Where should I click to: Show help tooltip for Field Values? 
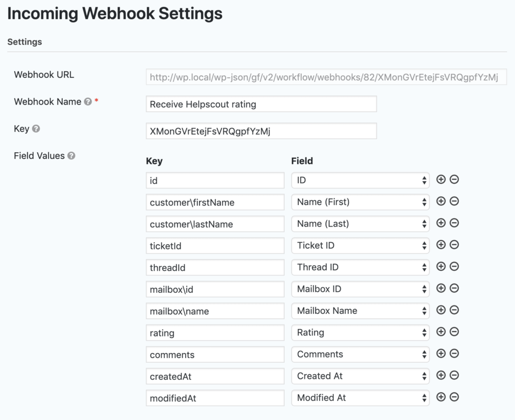click(71, 156)
